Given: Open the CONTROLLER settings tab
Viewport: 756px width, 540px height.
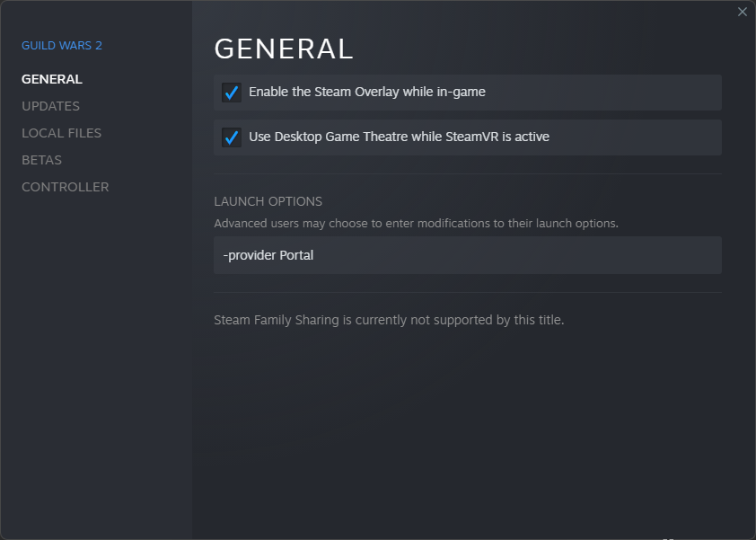Looking at the screenshot, I should click(65, 187).
